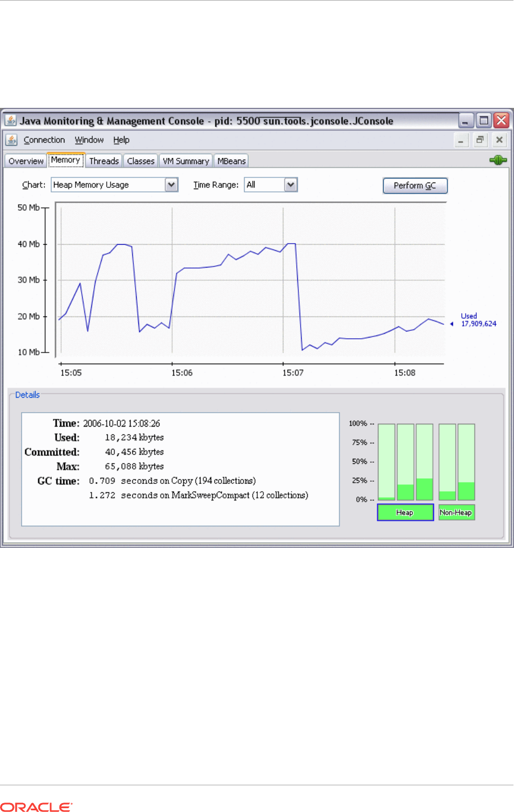Click the Java icon beside the Connection menu
514x812 pixels.
(11, 140)
